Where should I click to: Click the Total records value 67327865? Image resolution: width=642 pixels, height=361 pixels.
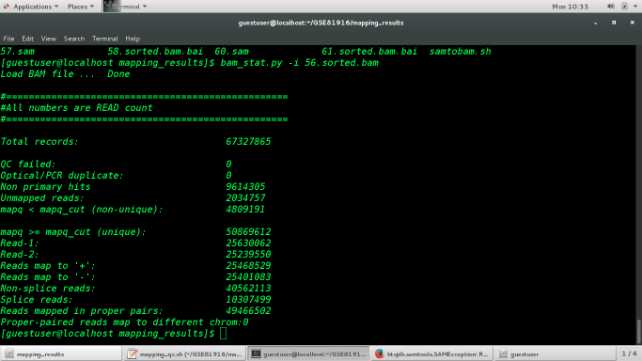(248, 142)
